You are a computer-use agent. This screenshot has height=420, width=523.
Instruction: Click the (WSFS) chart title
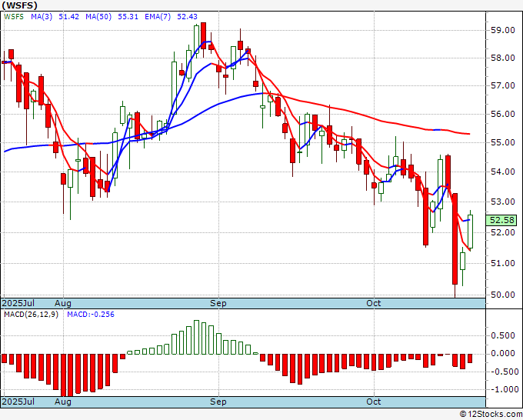pos(20,5)
